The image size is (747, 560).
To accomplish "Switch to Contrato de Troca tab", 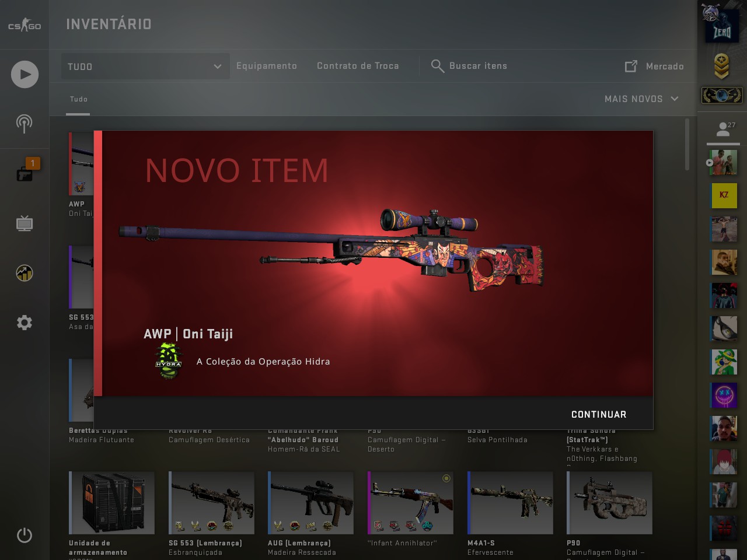I will (x=358, y=66).
